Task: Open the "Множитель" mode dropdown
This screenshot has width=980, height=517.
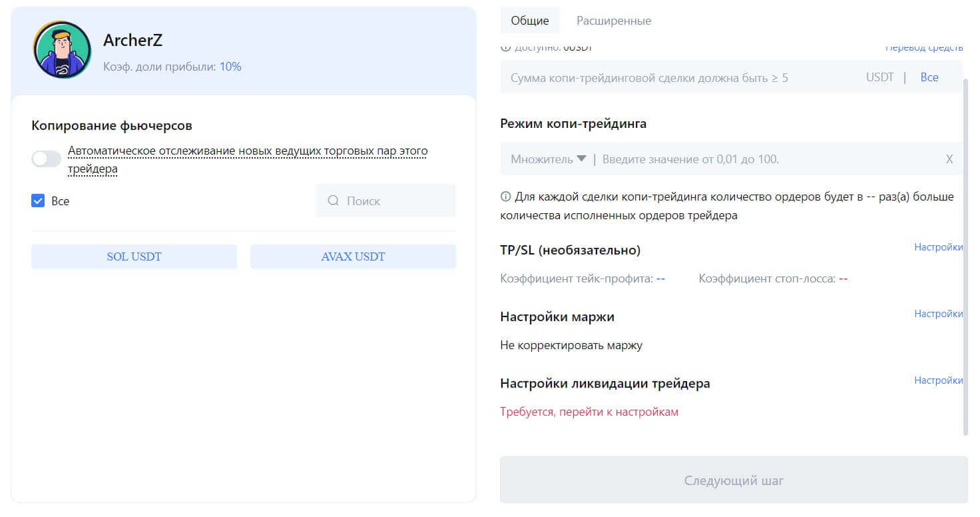Action: pyautogui.click(x=548, y=159)
